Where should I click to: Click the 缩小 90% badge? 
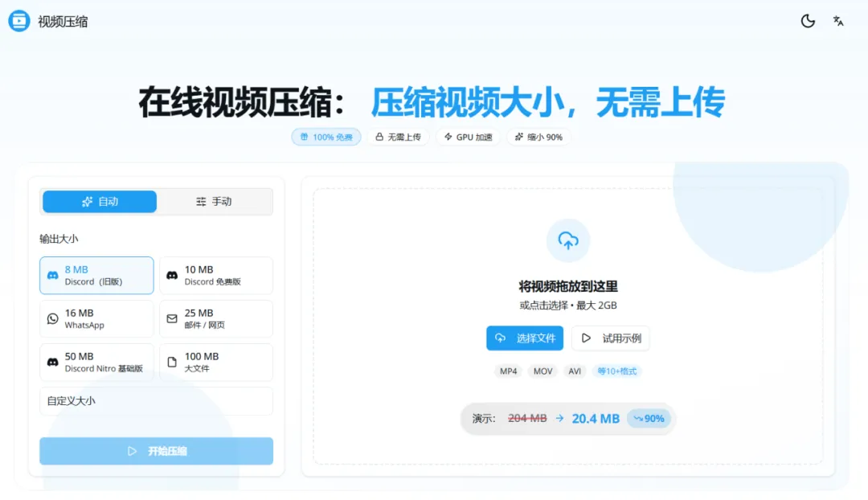[x=538, y=137]
